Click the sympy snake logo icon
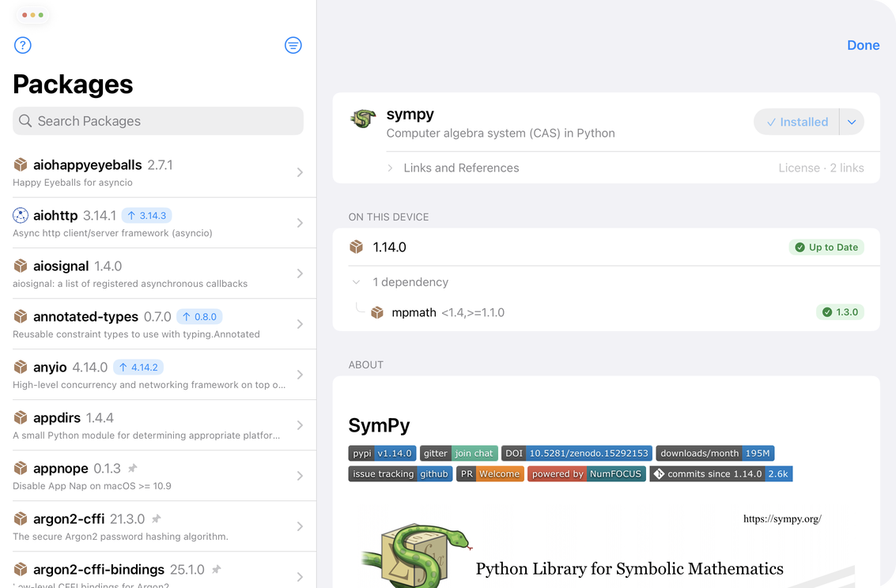 (363, 119)
